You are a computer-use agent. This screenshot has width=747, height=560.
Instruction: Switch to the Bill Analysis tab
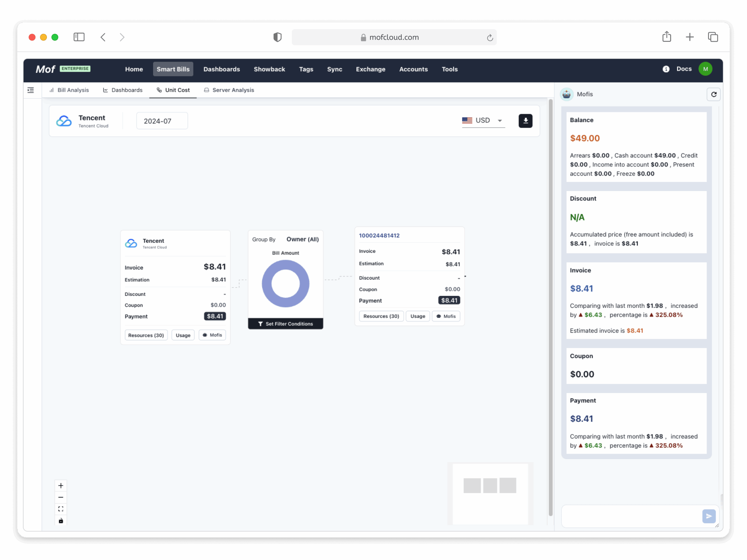69,90
